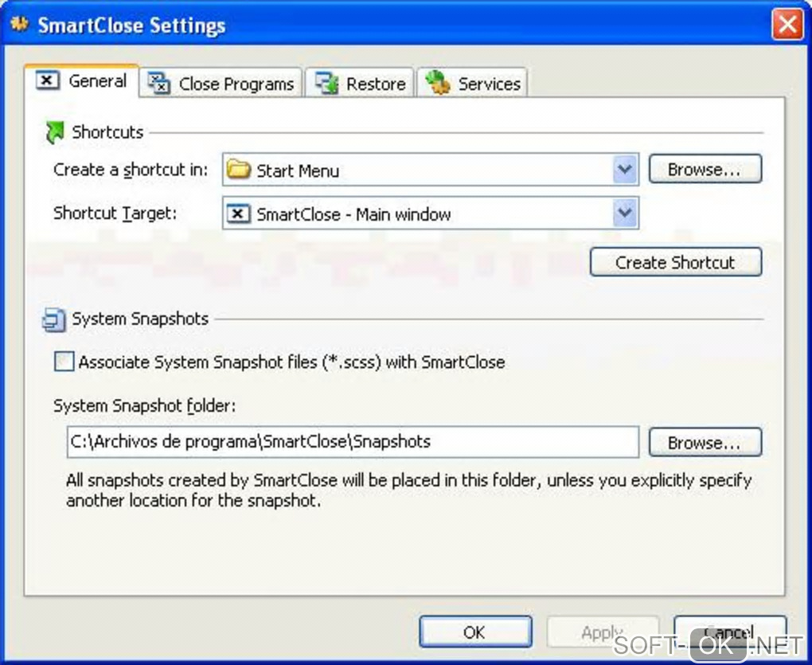Click the Restore tab icon
Image resolution: width=812 pixels, height=665 pixels.
tap(326, 84)
